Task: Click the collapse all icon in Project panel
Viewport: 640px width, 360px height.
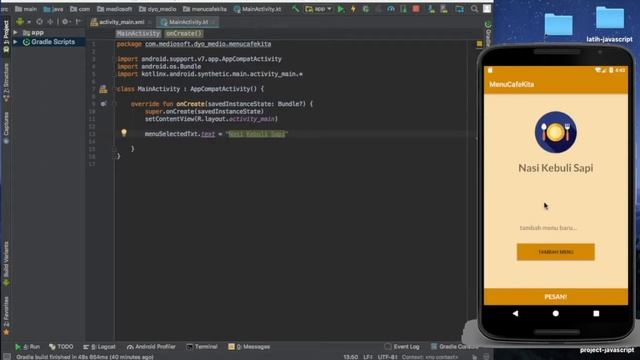Action: click(50, 22)
